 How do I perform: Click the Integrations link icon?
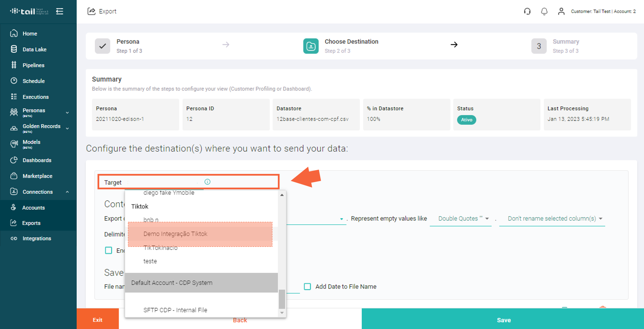[14, 239]
